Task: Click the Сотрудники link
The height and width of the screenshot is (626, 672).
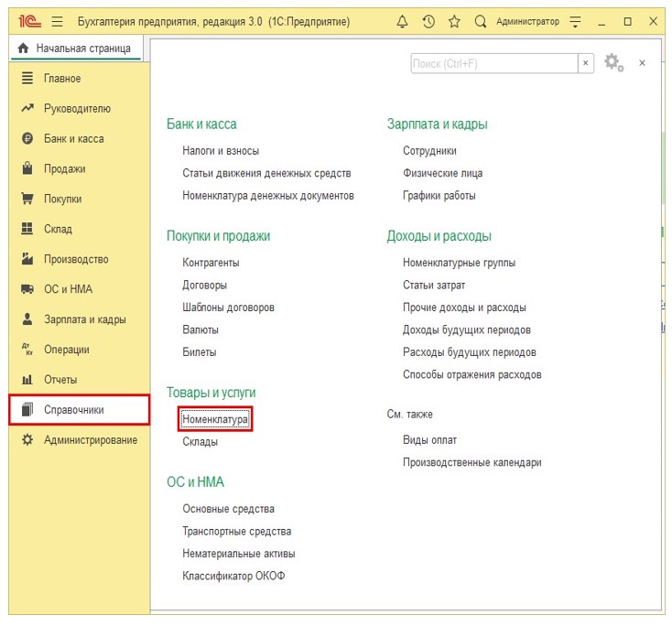Action: 429,151
